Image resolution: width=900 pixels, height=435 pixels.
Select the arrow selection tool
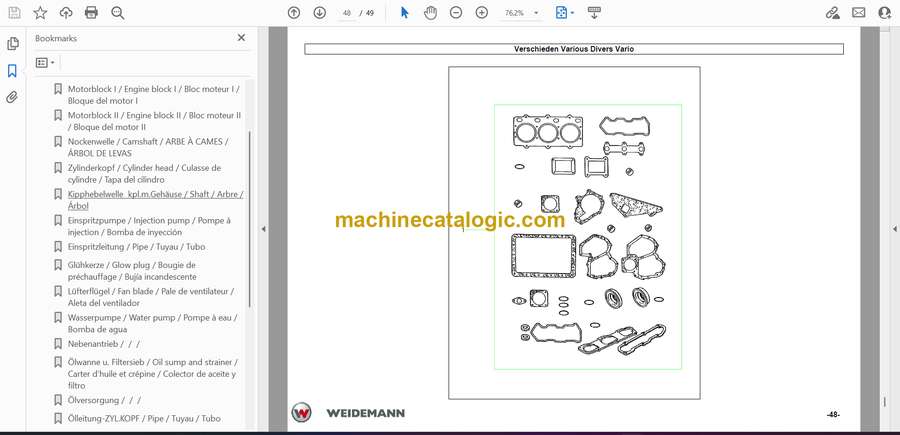click(x=405, y=13)
